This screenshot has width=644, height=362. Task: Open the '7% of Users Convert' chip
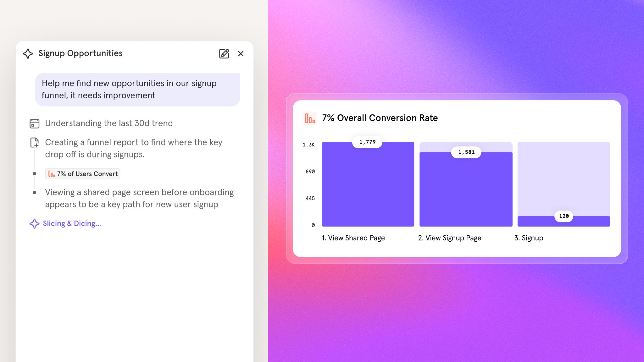(x=83, y=174)
